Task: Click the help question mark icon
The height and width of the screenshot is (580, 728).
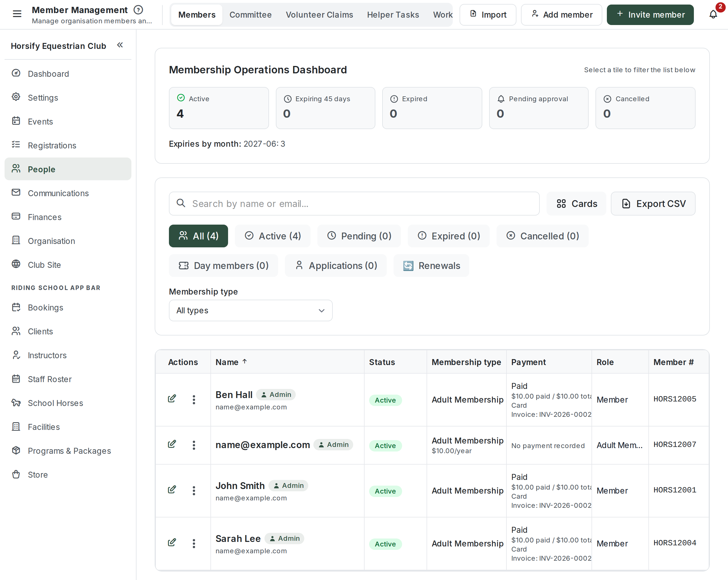Action: coord(138,10)
